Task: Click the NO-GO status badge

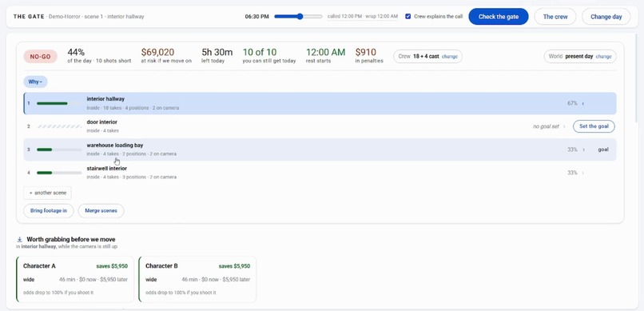Action: point(40,56)
